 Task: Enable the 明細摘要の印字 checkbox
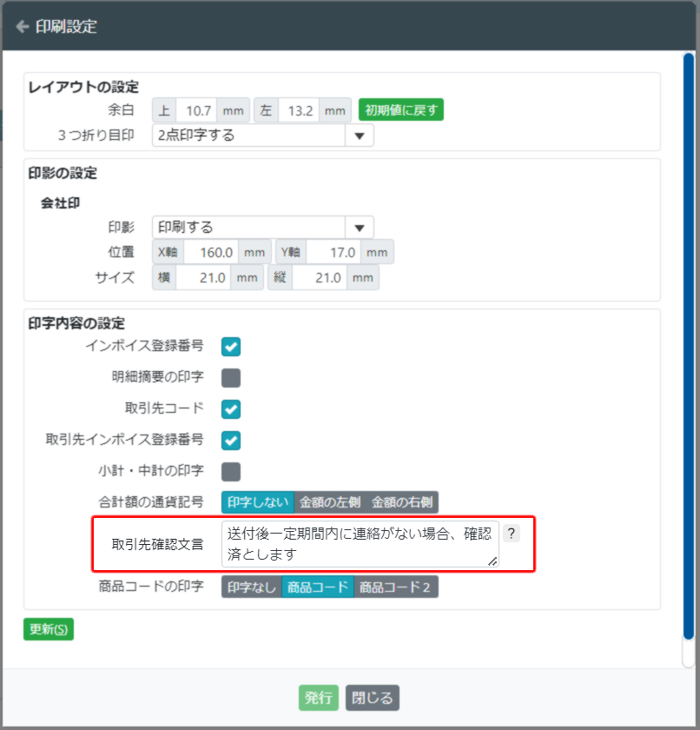pos(232,377)
